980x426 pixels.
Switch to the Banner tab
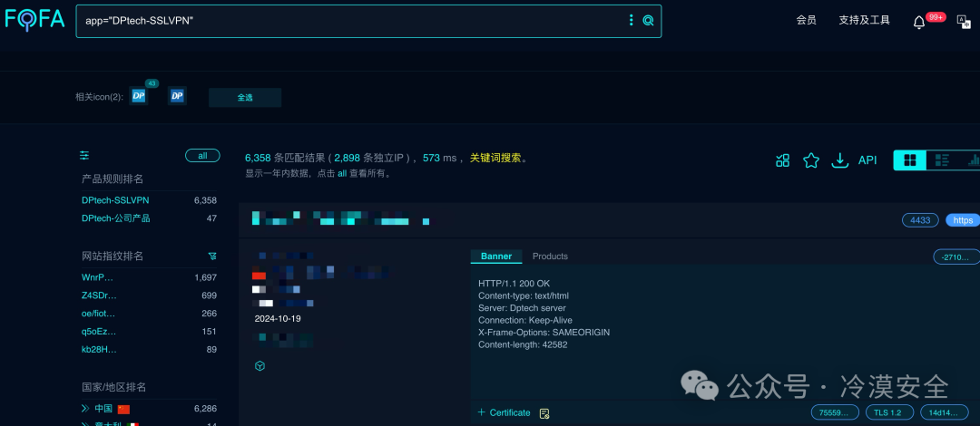coord(496,257)
